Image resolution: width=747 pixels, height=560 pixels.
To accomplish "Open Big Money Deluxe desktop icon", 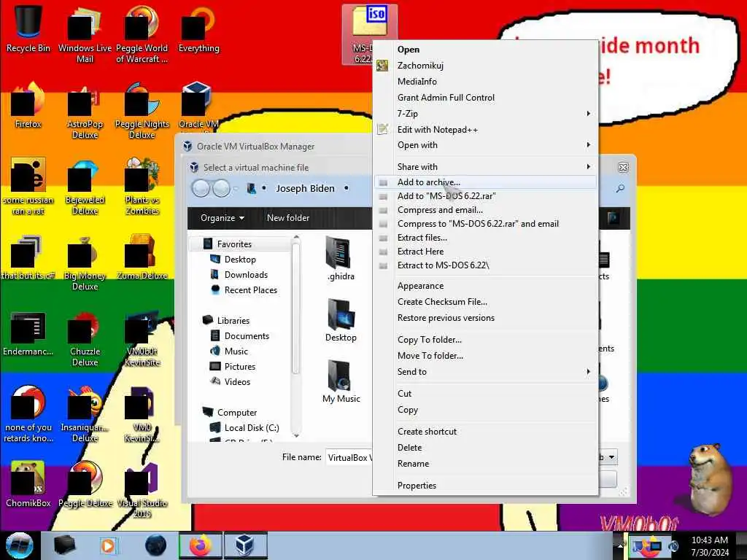I will click(85, 262).
